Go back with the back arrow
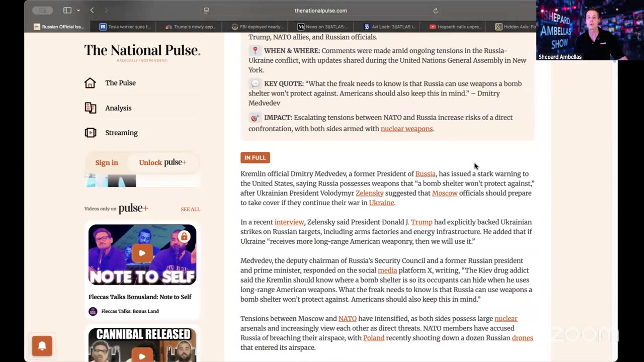This screenshot has height=362, width=644. coord(92,10)
